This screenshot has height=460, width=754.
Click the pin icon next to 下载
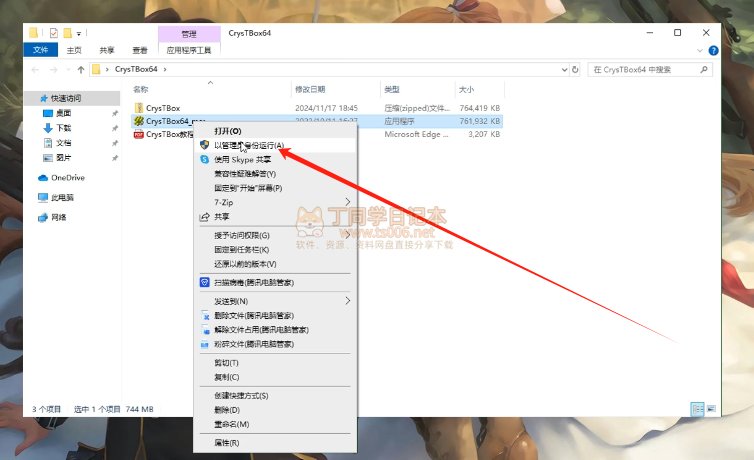(115, 128)
